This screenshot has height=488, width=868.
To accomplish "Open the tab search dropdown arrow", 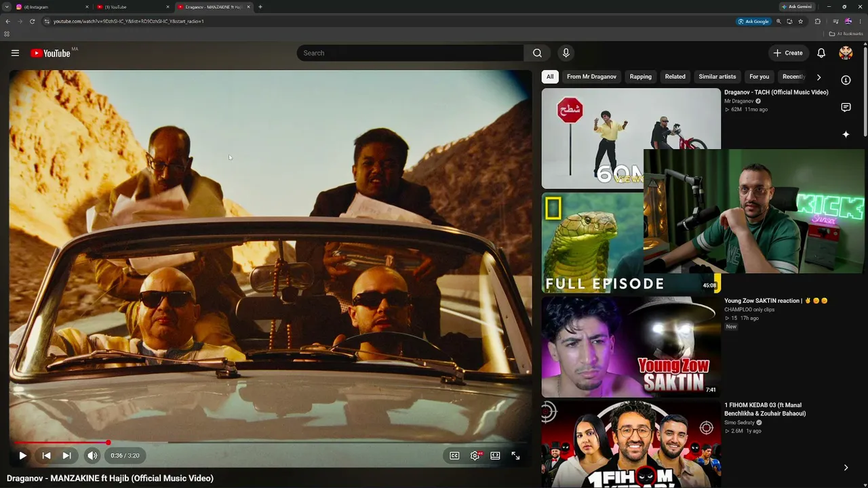I will tap(6, 7).
